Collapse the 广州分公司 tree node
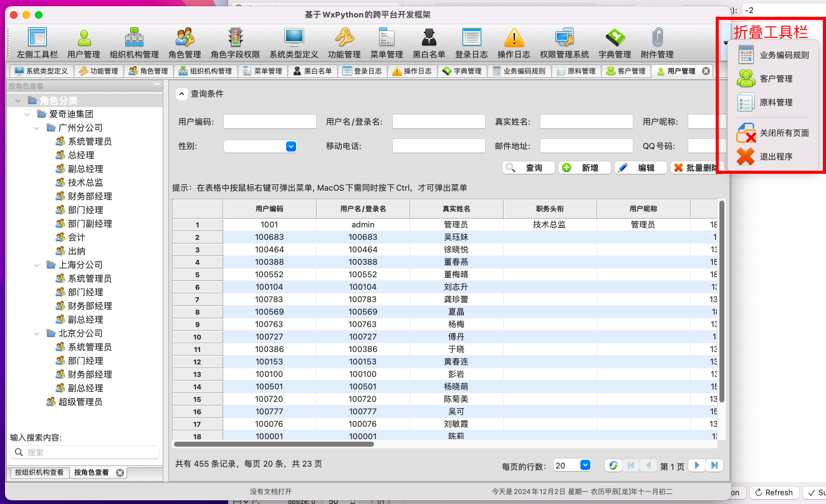The height and width of the screenshot is (504, 826). click(37, 128)
